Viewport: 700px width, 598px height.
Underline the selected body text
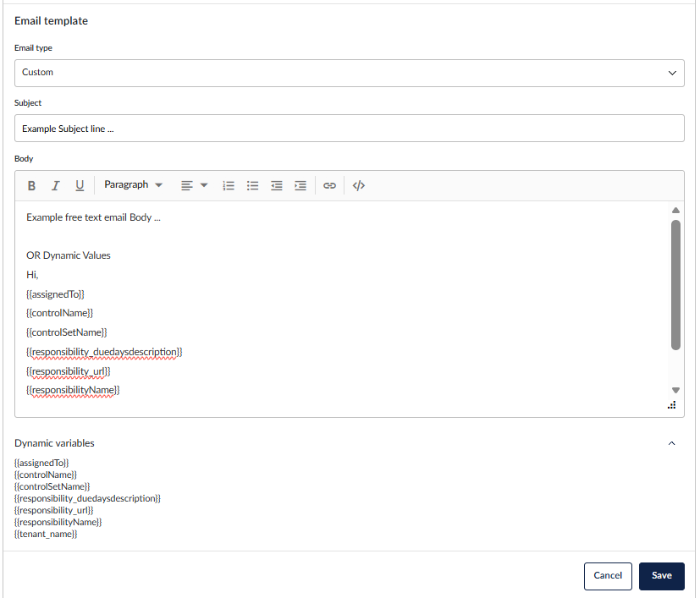80,186
